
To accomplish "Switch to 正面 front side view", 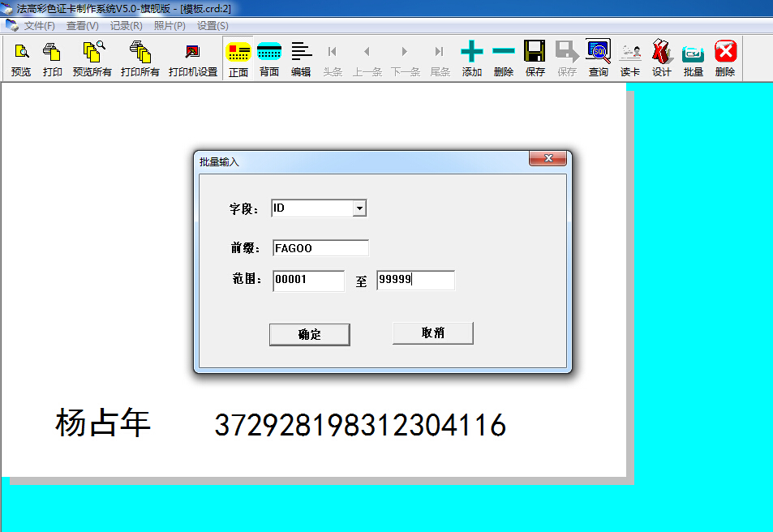I will 238,59.
